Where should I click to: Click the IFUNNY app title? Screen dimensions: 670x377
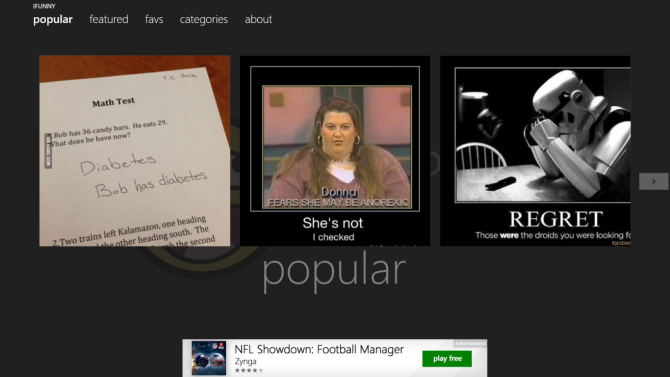(x=44, y=6)
